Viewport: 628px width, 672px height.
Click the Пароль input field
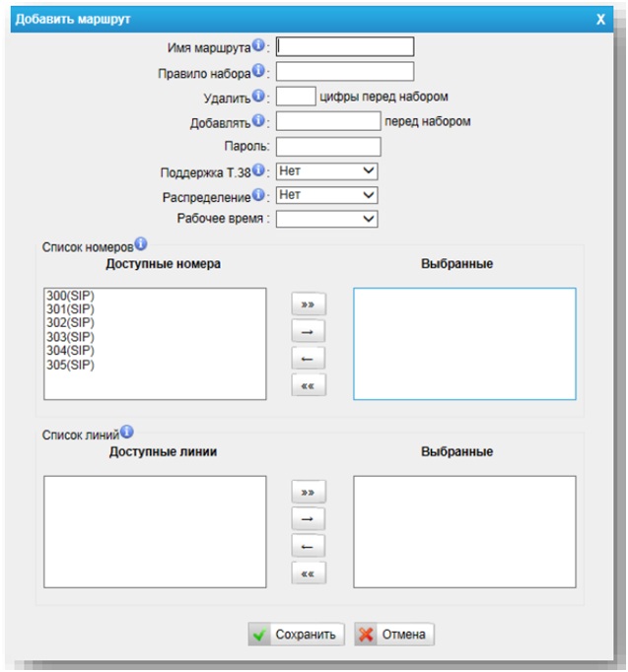328,146
